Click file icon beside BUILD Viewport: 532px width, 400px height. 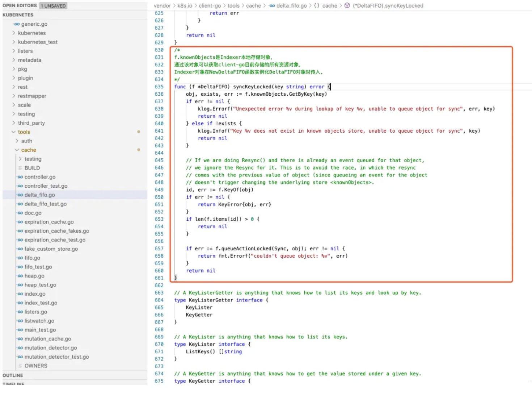coord(20,168)
